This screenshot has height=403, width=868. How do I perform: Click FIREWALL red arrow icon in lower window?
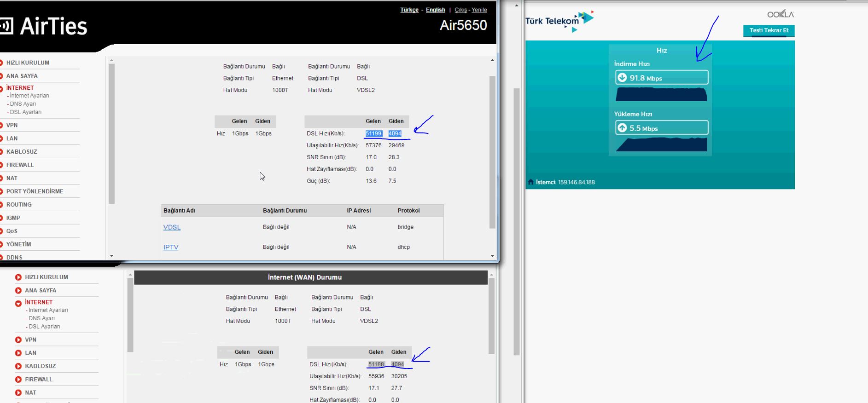[18, 380]
